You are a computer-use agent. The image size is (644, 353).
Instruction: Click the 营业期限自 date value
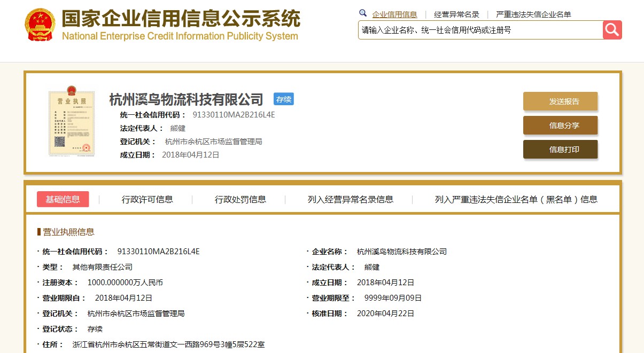[123, 298]
